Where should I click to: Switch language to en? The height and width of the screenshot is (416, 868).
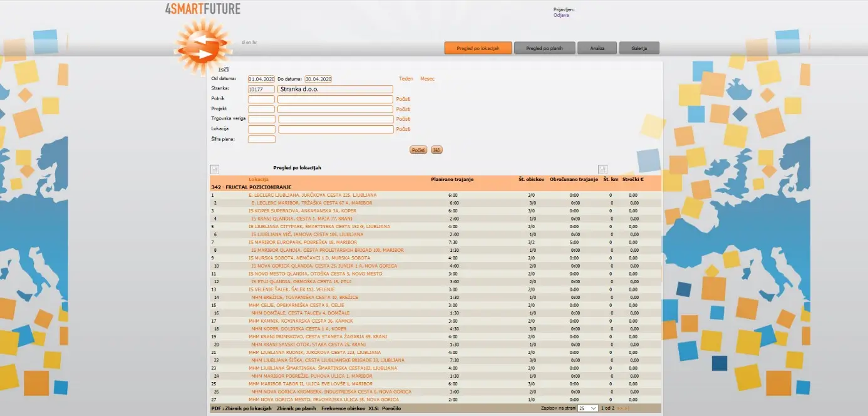249,43
